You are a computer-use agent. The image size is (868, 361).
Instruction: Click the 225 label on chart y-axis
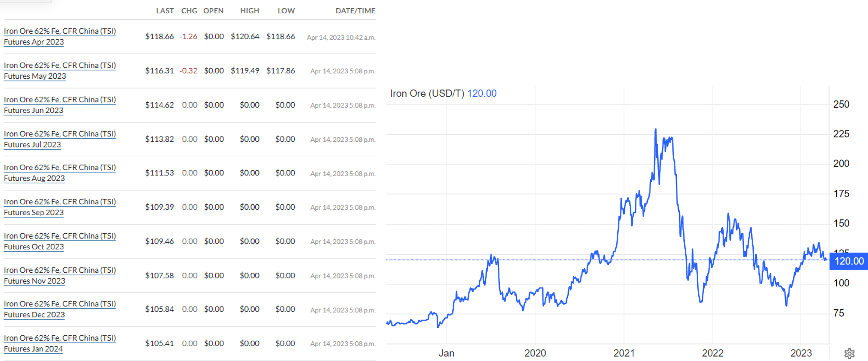(x=841, y=134)
